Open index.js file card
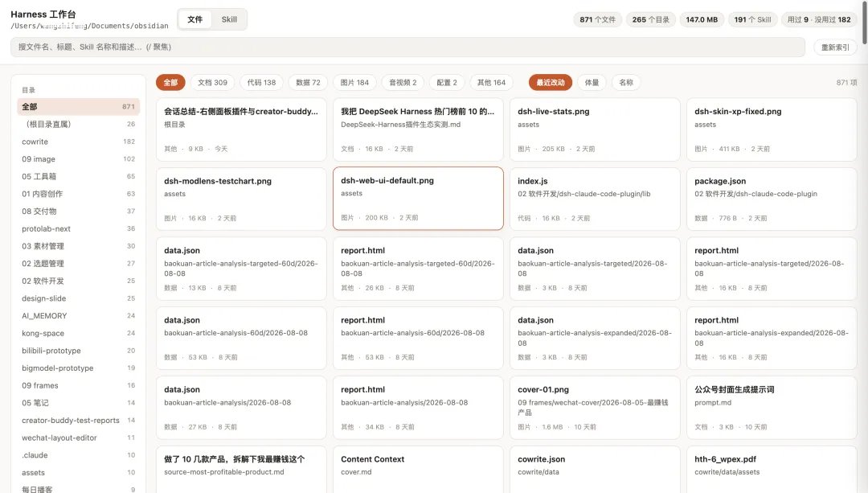 595,199
